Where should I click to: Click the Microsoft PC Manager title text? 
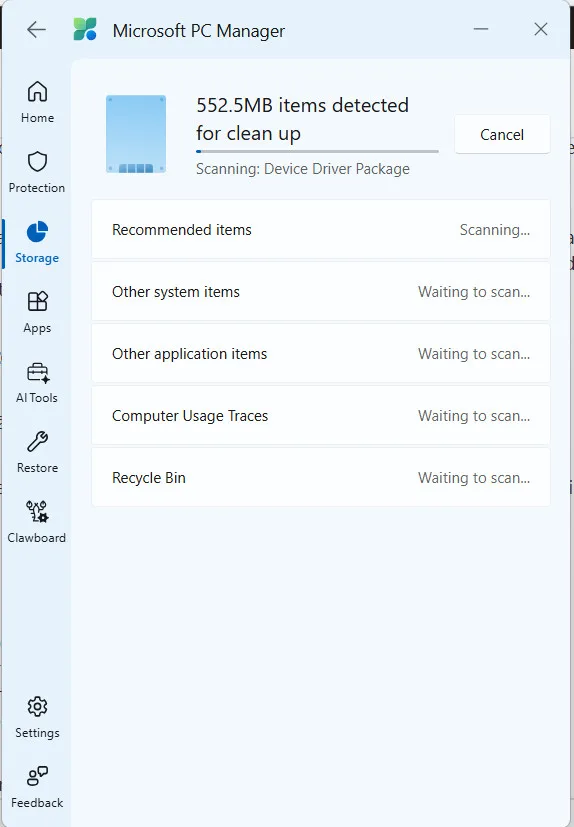199,31
